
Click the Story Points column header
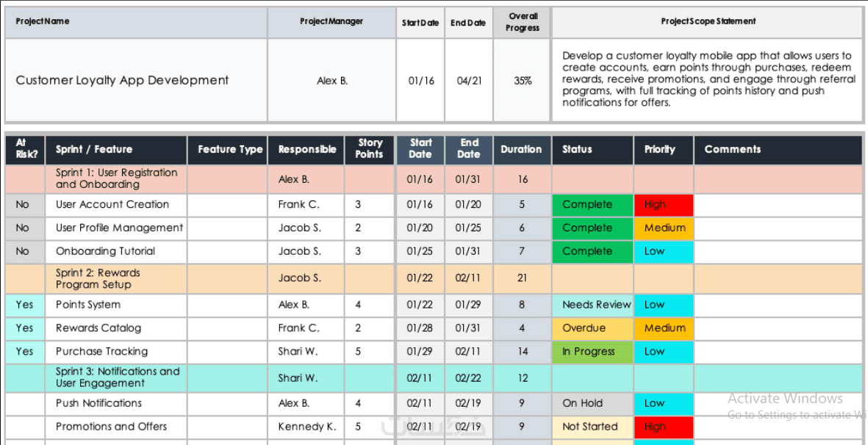click(x=369, y=150)
